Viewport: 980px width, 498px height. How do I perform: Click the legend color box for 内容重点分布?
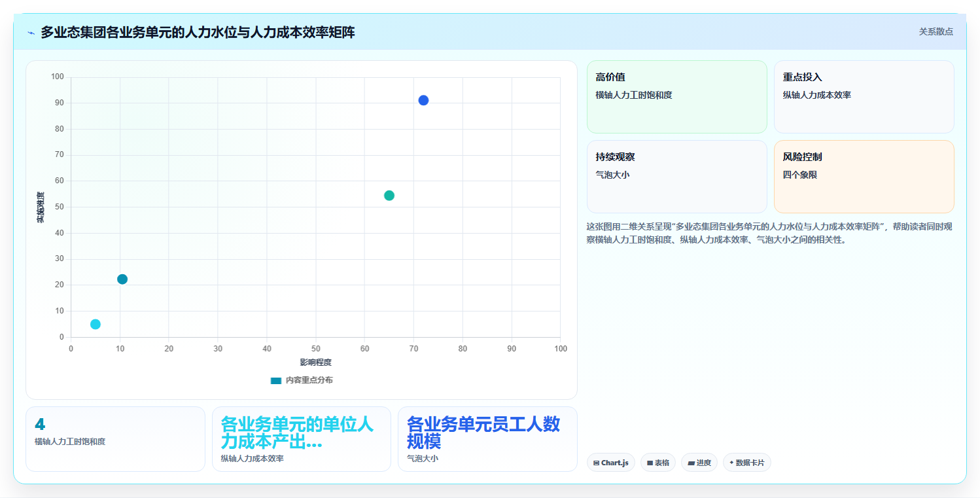pos(276,380)
